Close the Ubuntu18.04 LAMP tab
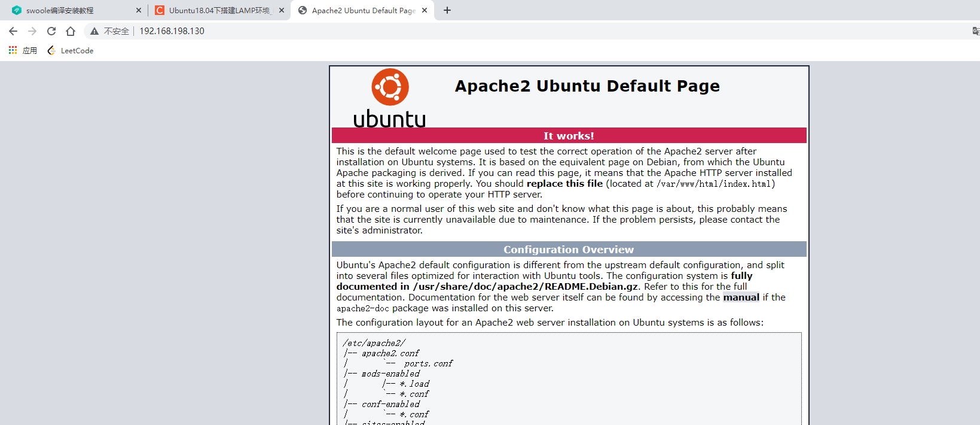 pyautogui.click(x=282, y=10)
